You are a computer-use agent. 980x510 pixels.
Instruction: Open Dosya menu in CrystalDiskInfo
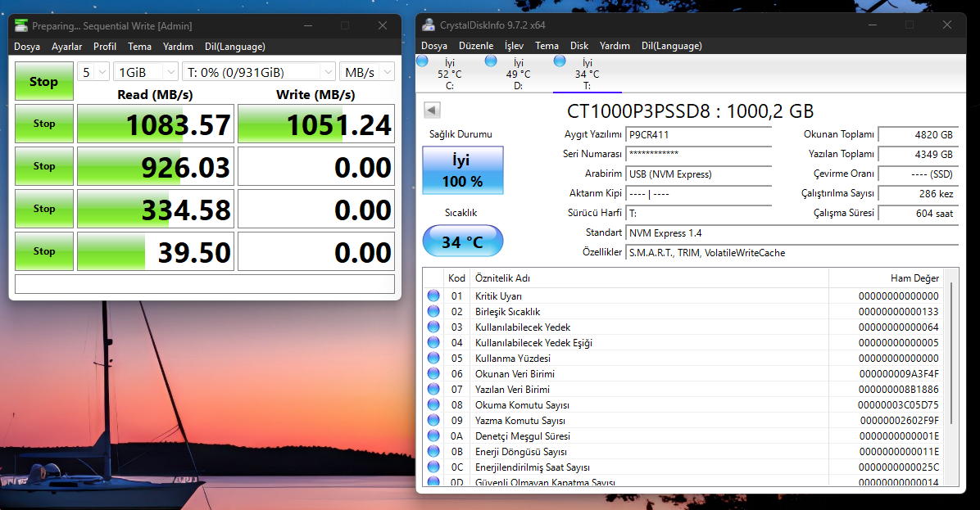[434, 46]
